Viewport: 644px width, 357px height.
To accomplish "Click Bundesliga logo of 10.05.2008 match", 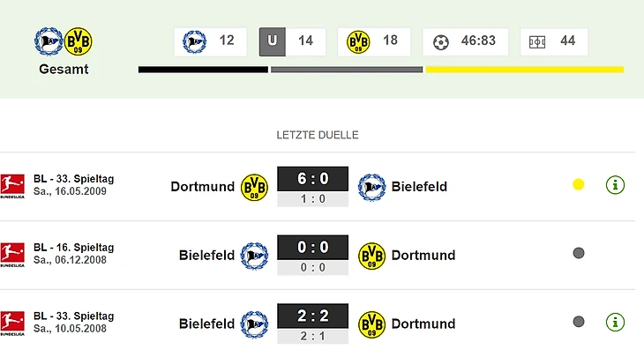I will coord(11,323).
